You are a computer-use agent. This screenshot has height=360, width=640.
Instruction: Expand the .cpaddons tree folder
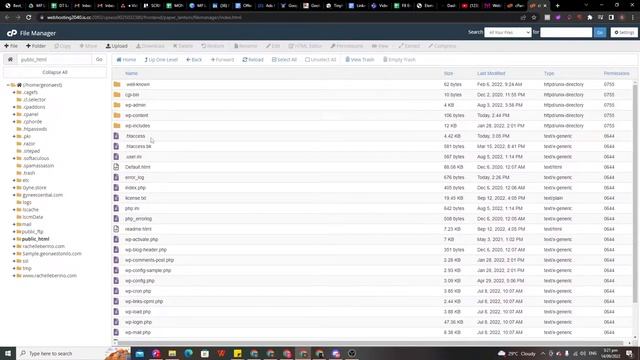(14, 107)
